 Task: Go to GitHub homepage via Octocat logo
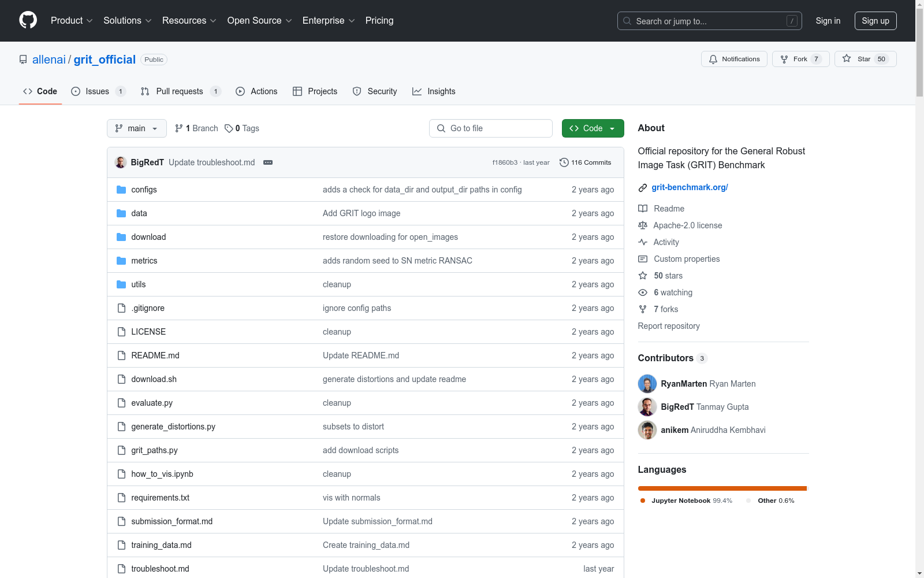click(x=28, y=20)
